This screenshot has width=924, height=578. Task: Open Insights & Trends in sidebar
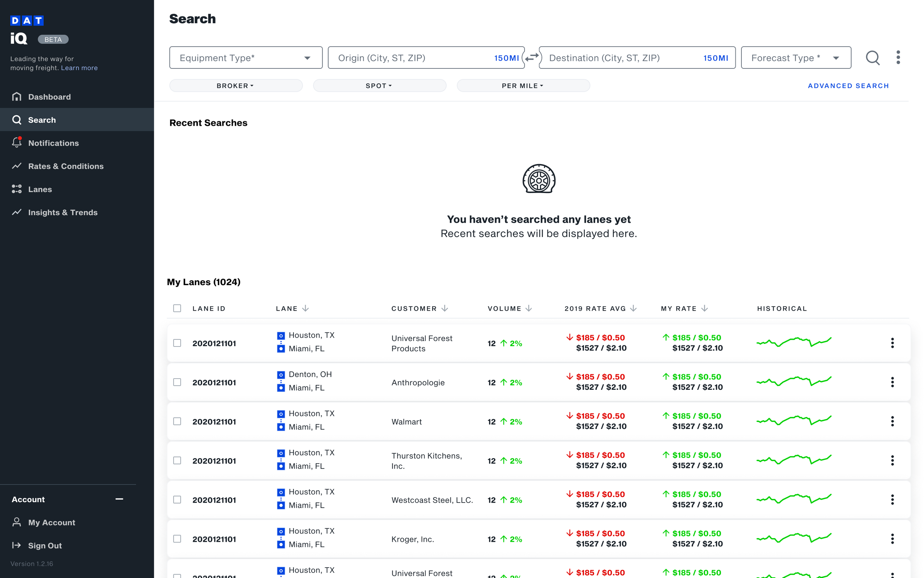(x=62, y=212)
